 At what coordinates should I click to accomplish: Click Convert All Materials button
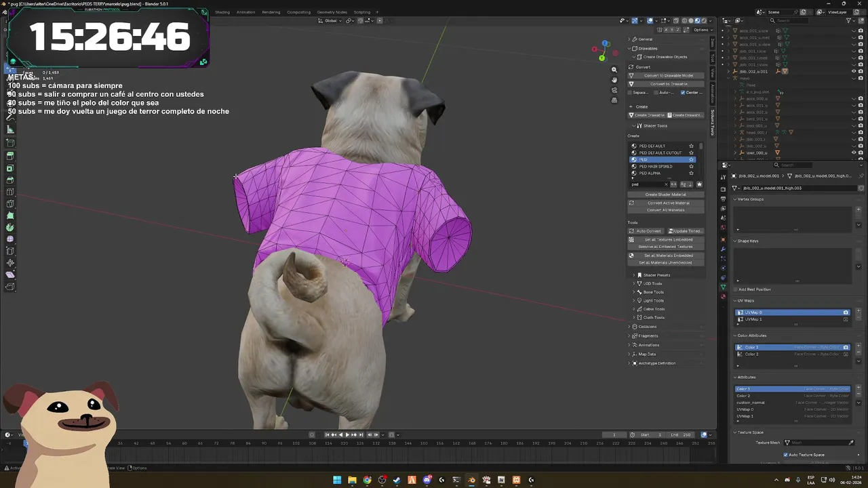666,210
